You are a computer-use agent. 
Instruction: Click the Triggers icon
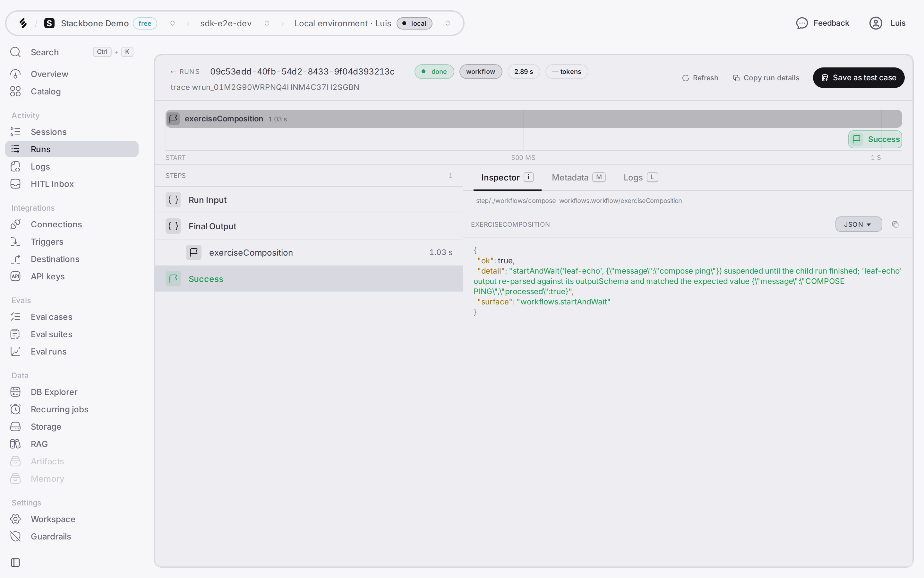[15, 241]
